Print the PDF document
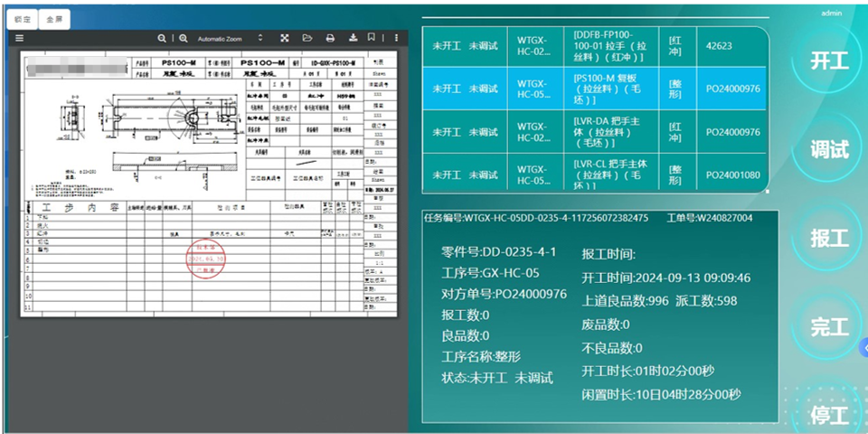 pyautogui.click(x=331, y=38)
